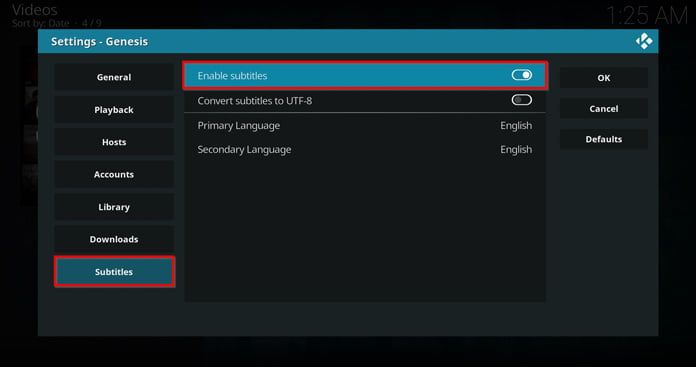
Task: Click the Cancel button
Action: coord(604,109)
